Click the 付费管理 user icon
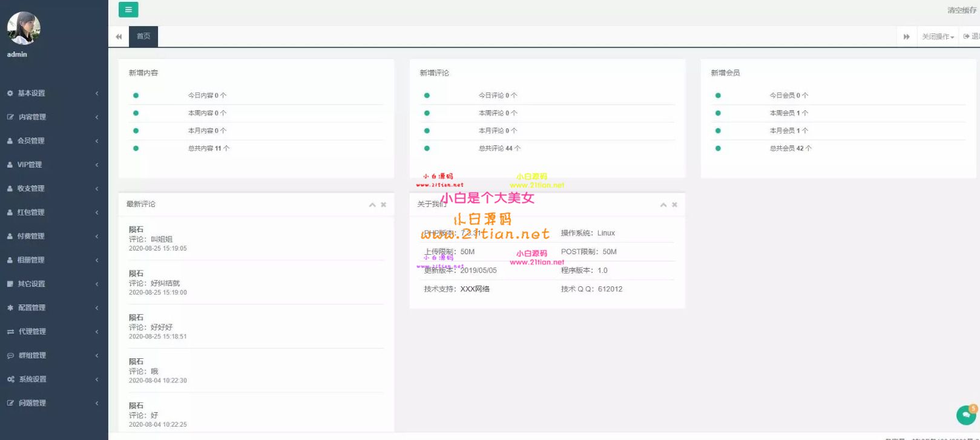Viewport: 980px width, 440px height. tap(10, 236)
